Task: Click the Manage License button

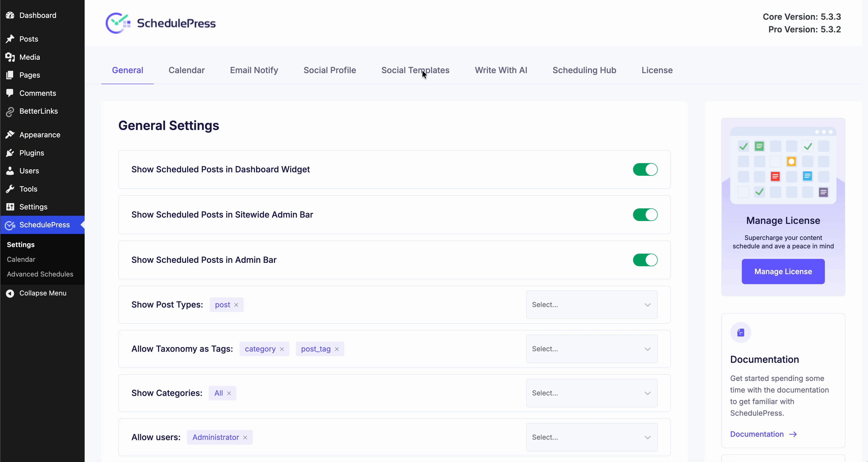Action: click(783, 272)
